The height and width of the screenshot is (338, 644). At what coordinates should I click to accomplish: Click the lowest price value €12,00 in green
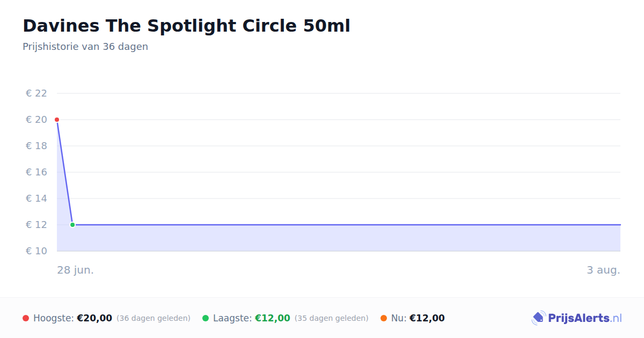click(x=273, y=318)
